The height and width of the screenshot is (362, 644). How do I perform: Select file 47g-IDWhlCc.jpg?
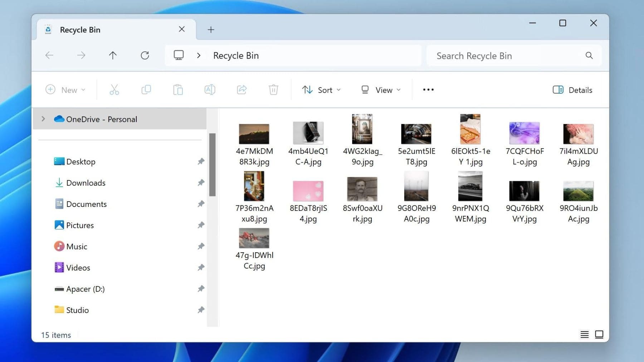[254, 249]
